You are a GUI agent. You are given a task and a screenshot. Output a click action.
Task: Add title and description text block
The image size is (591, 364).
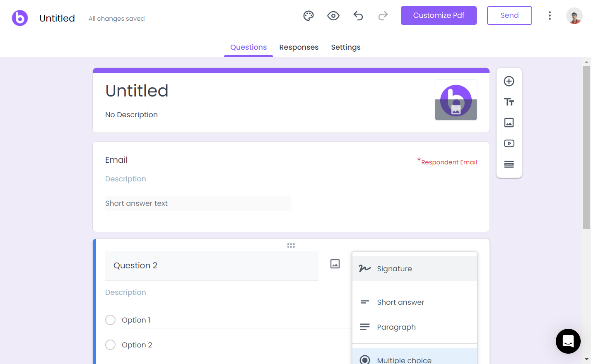(509, 102)
